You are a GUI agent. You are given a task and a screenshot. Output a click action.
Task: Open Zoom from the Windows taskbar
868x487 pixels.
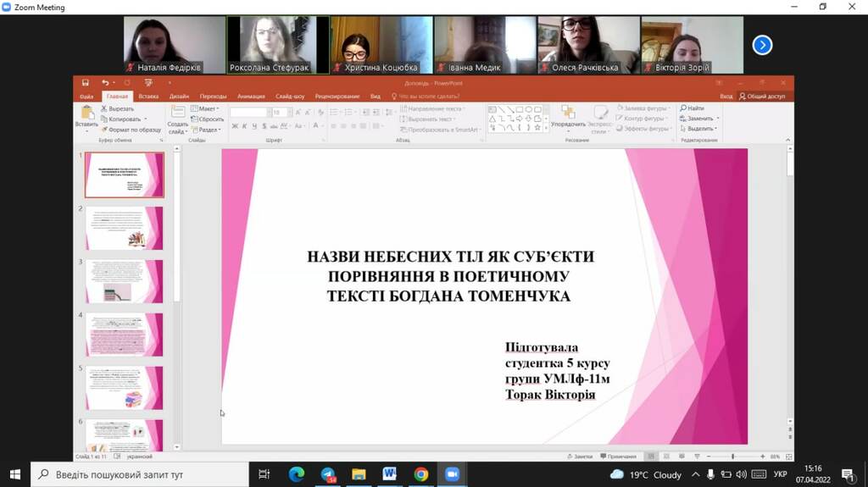pos(453,474)
